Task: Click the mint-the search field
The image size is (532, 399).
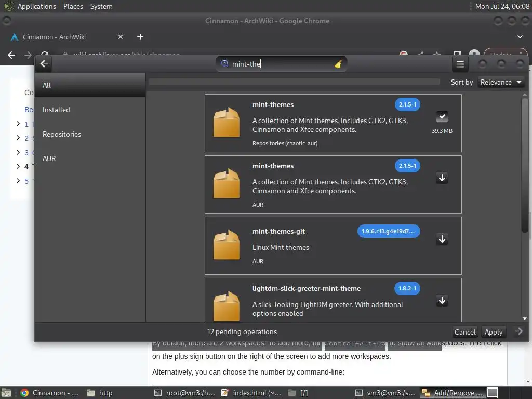Action: (x=281, y=64)
